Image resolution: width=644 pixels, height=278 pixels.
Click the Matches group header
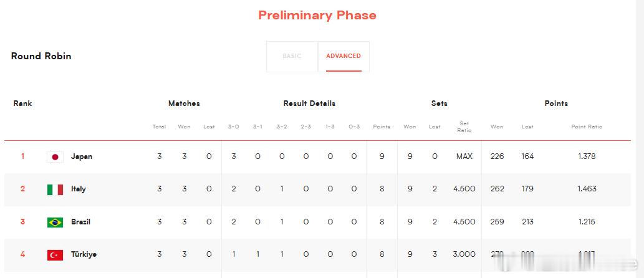[184, 103]
